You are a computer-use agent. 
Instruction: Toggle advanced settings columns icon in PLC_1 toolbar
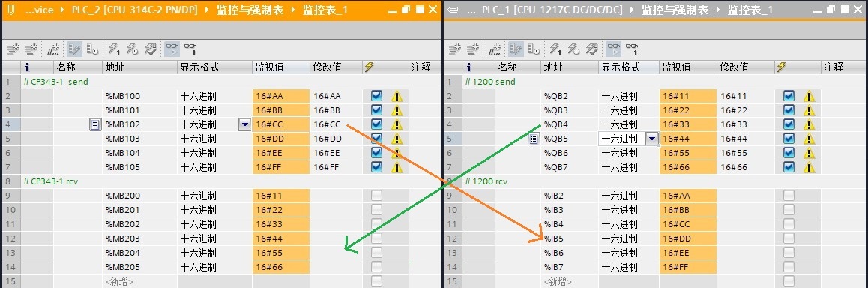534,49
